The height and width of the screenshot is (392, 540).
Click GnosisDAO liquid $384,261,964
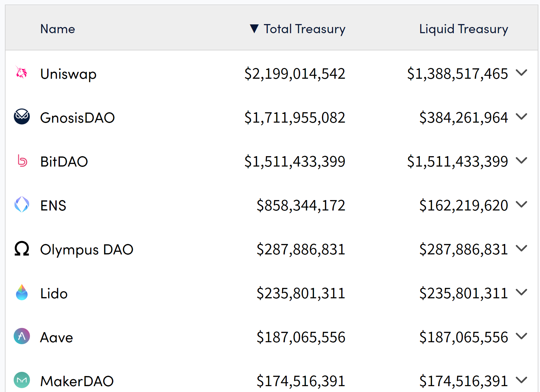tap(464, 118)
